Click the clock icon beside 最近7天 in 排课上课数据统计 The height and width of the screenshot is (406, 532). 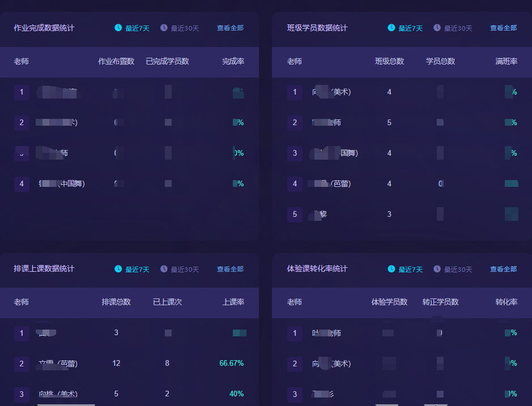118,268
